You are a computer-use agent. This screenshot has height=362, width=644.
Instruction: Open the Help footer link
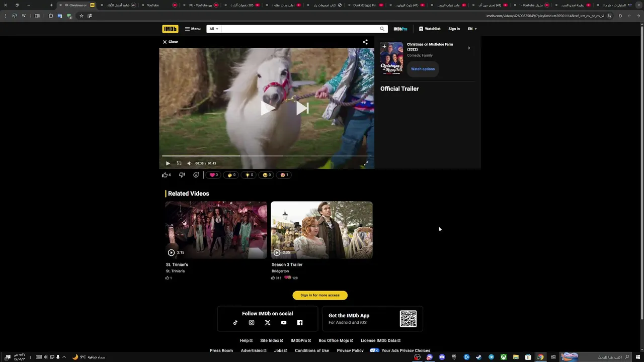[x=246, y=340]
